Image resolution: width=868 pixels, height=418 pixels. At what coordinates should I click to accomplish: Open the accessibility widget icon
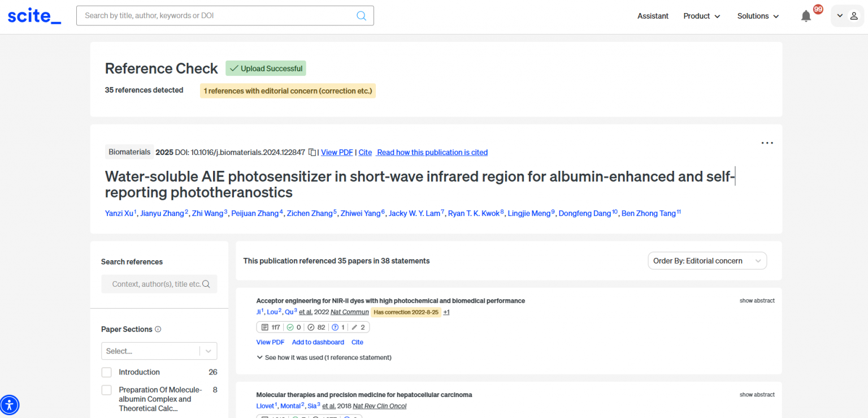click(10, 404)
